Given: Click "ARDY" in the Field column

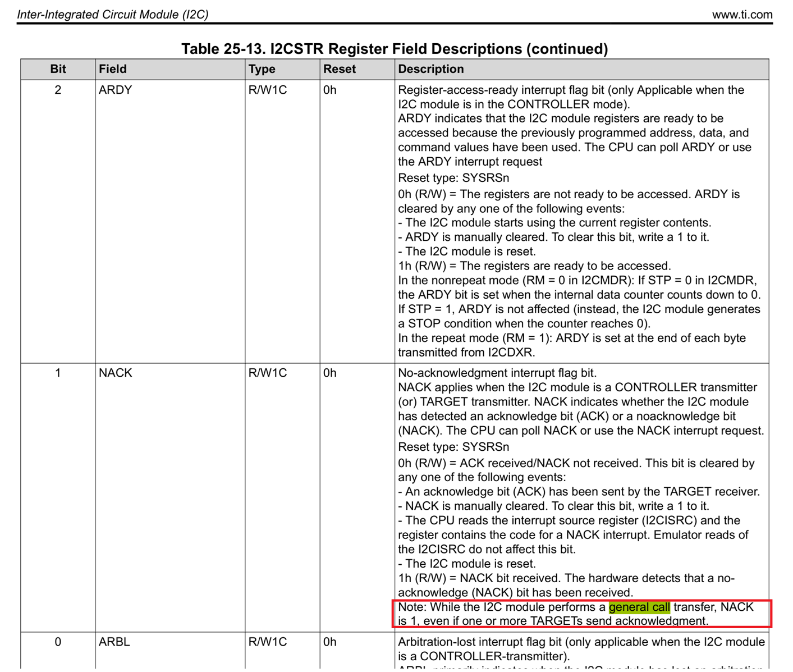Looking at the screenshot, I should coord(115,90).
